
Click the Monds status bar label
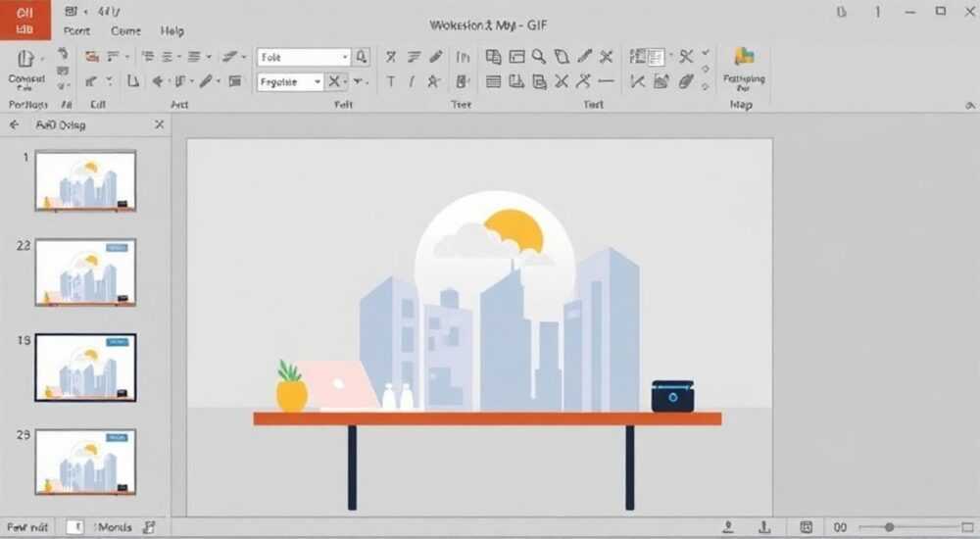pos(114,528)
